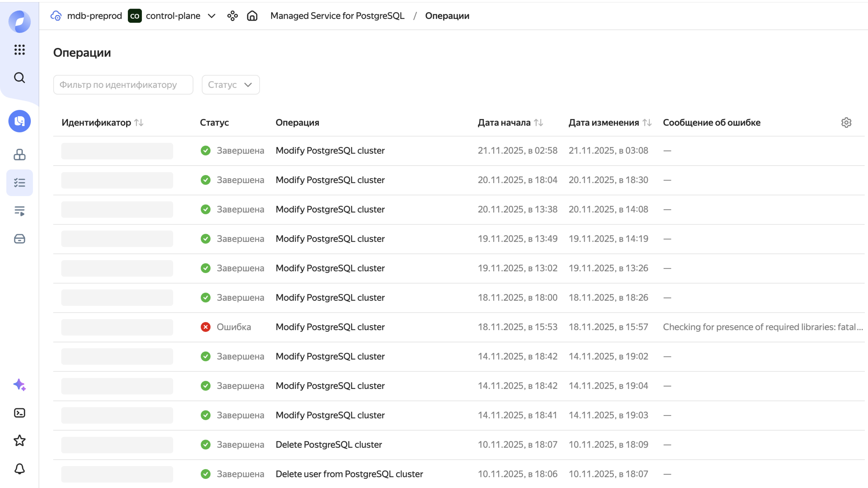
Task: Open favorites via the star icon
Action: [x=19, y=441]
